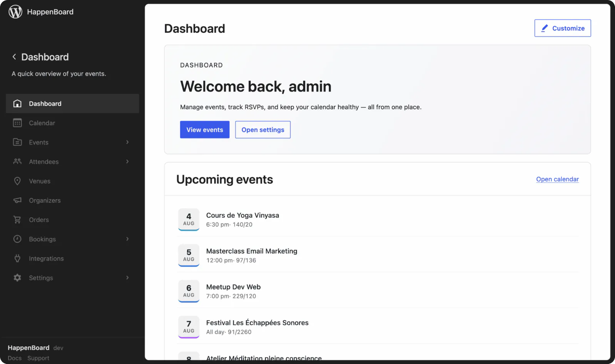Viewport: 615px width, 364px height.
Task: Click the Upcoming events heading
Action: (x=225, y=180)
